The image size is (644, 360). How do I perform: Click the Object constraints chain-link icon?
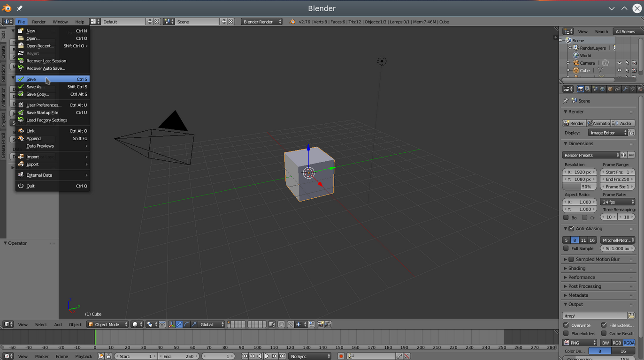(x=618, y=89)
